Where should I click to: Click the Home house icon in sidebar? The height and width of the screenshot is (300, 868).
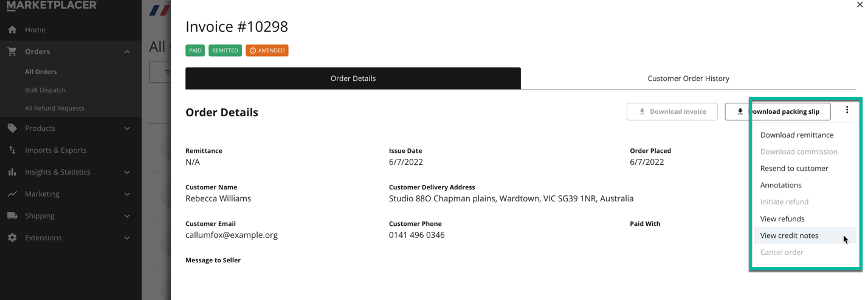tap(12, 29)
